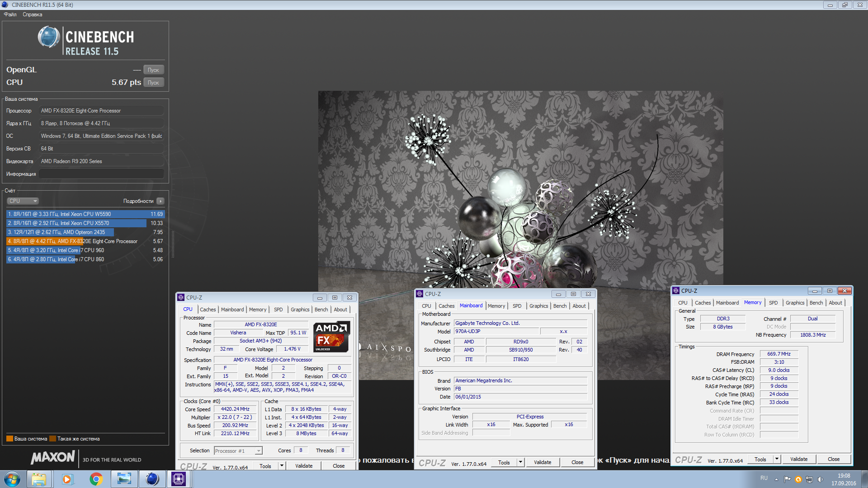Select the Core i7 CPU 960 ranking row

tap(85, 250)
